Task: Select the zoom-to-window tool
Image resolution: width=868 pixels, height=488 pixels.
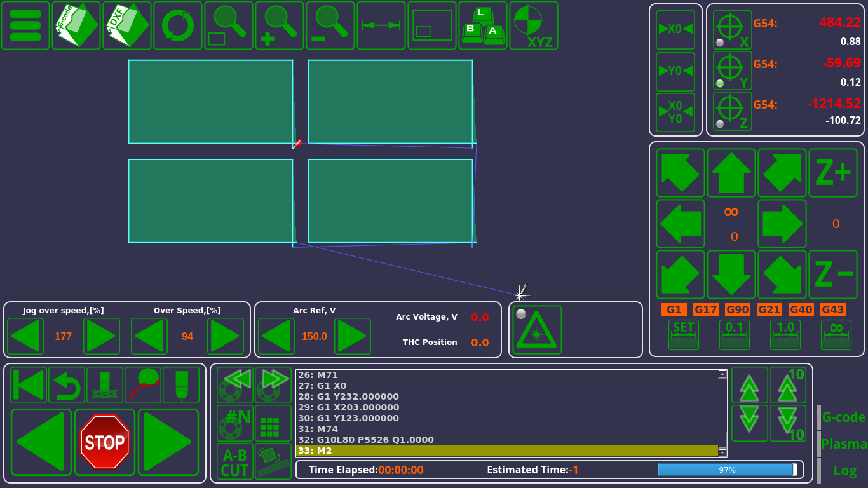Action: click(x=229, y=25)
